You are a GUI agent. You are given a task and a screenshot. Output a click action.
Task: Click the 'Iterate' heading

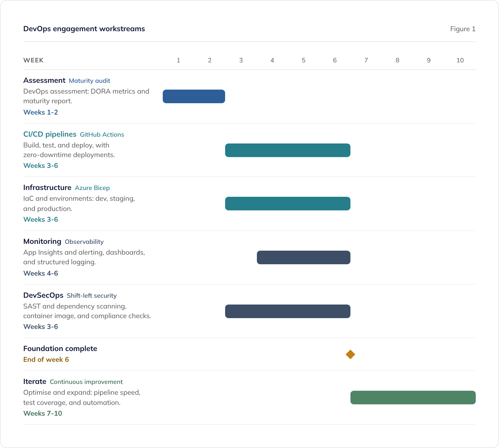pyautogui.click(x=35, y=382)
